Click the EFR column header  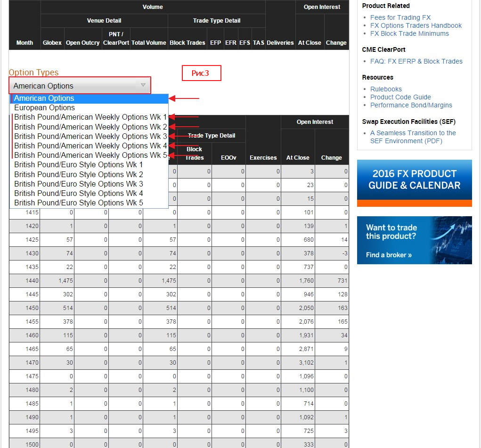coord(231,43)
